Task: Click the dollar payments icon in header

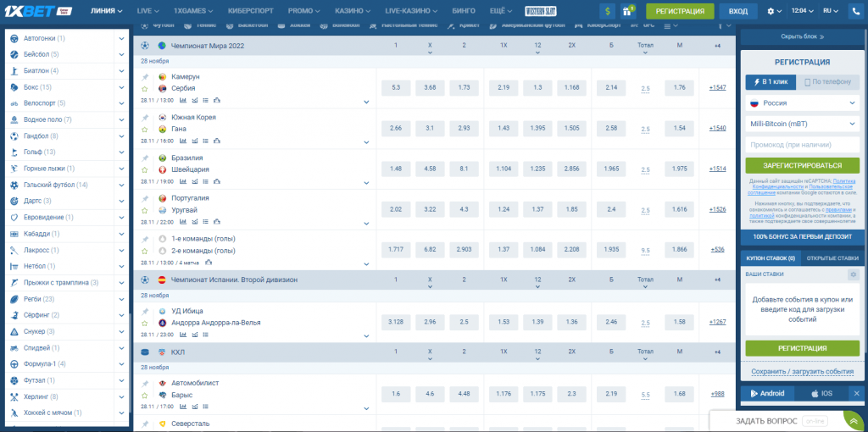Action: pyautogui.click(x=608, y=11)
